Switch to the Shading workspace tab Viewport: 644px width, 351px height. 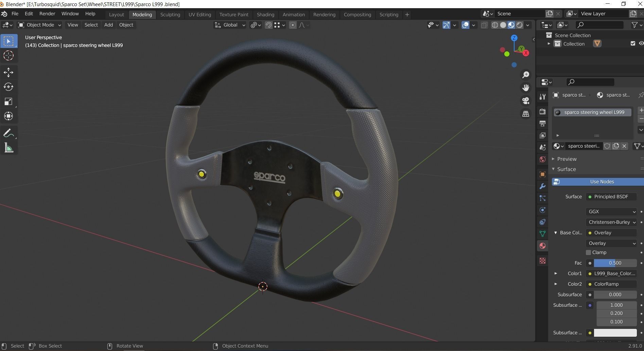pyautogui.click(x=265, y=15)
